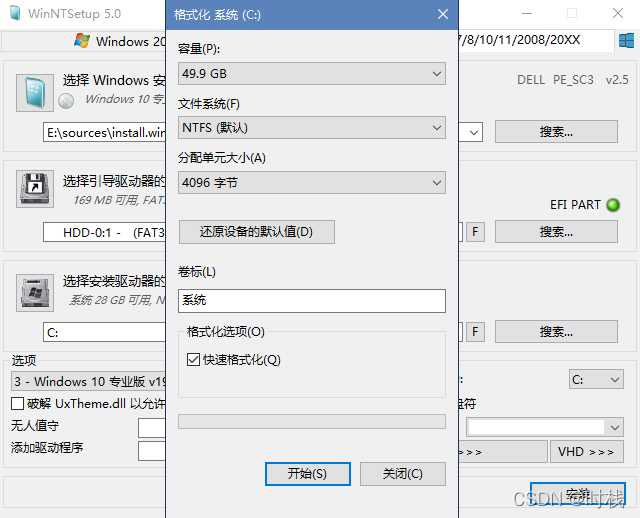
Task: Click the F button beside boot drive field
Action: coord(476,232)
